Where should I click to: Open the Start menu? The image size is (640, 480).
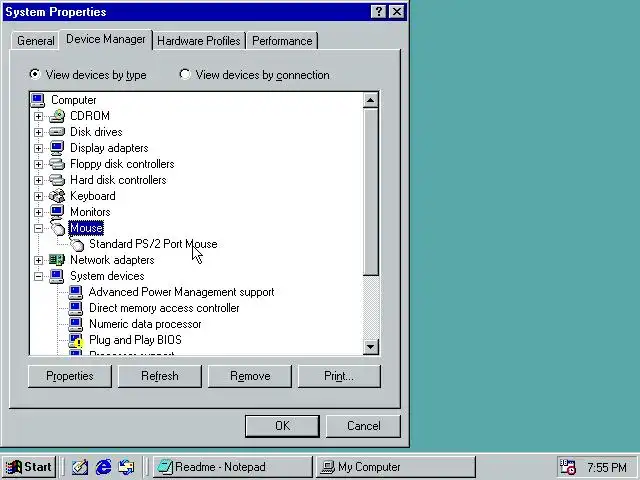(x=29, y=467)
